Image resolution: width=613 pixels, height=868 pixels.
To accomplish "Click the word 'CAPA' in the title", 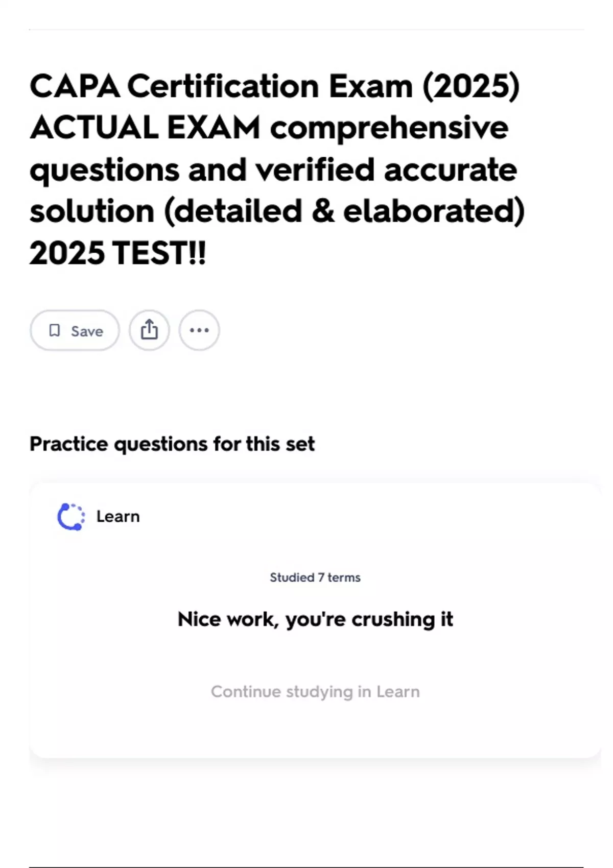I will pos(75,86).
